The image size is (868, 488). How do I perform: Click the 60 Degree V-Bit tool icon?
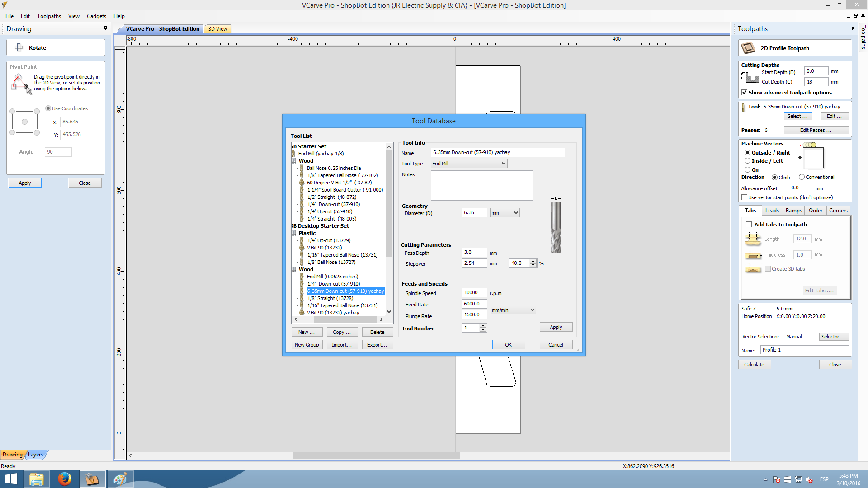pyautogui.click(x=302, y=183)
